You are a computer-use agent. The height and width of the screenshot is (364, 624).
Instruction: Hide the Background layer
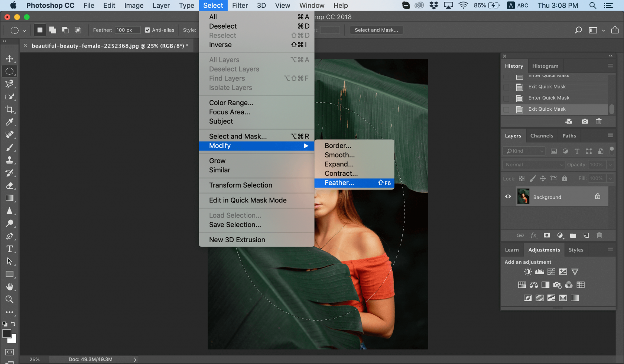(507, 196)
